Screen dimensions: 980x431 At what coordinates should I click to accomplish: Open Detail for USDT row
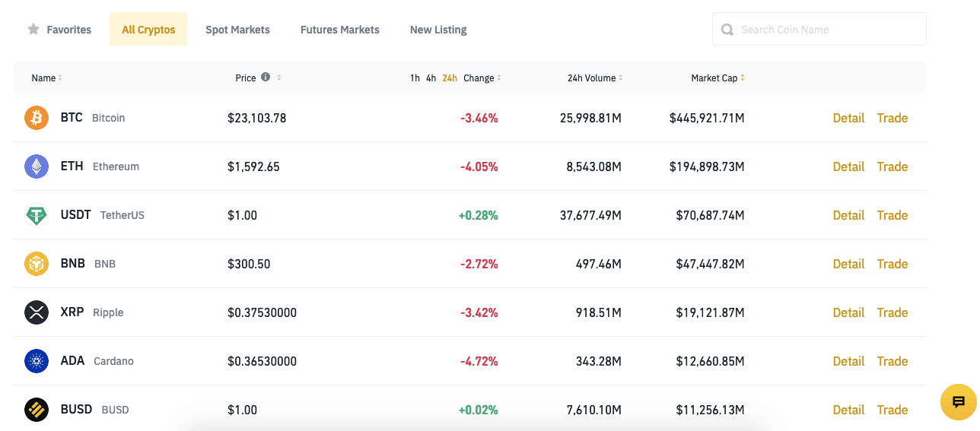[848, 215]
